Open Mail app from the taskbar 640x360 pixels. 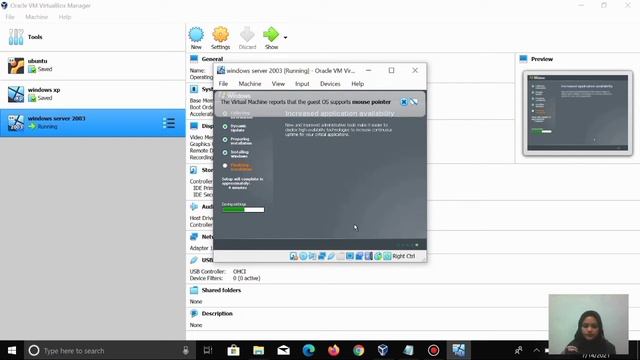[x=283, y=350]
